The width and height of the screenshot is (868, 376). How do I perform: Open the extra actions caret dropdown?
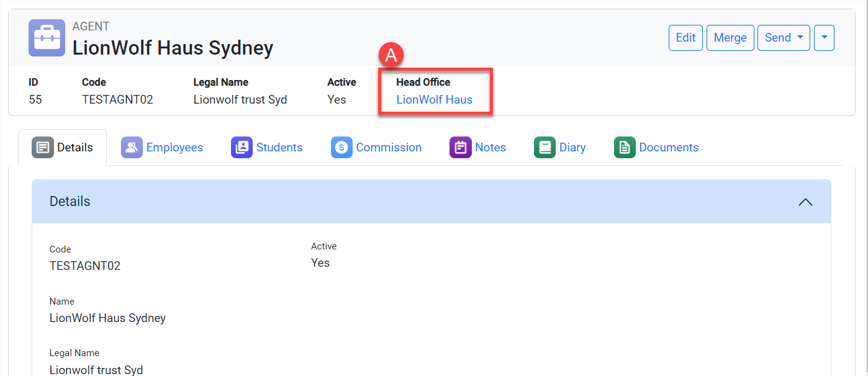tap(824, 38)
